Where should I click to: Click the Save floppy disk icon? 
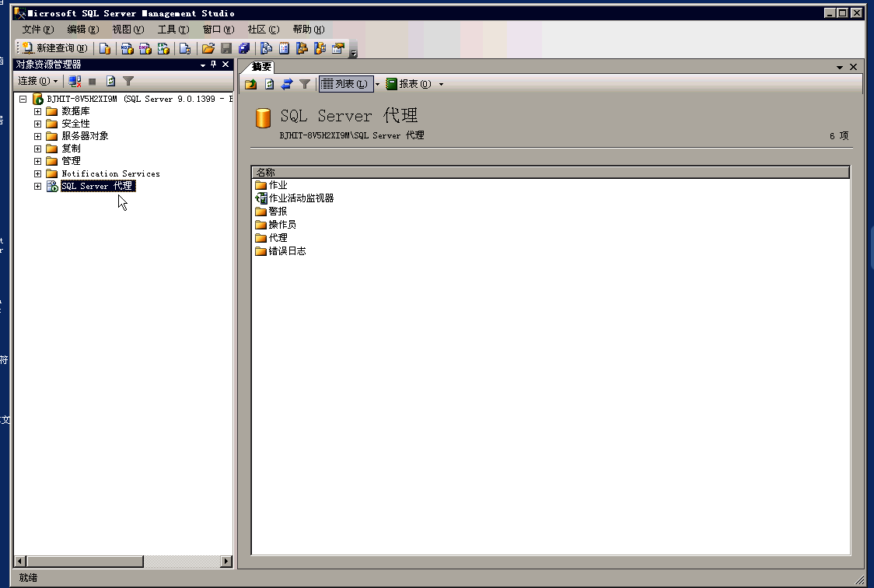(225, 48)
